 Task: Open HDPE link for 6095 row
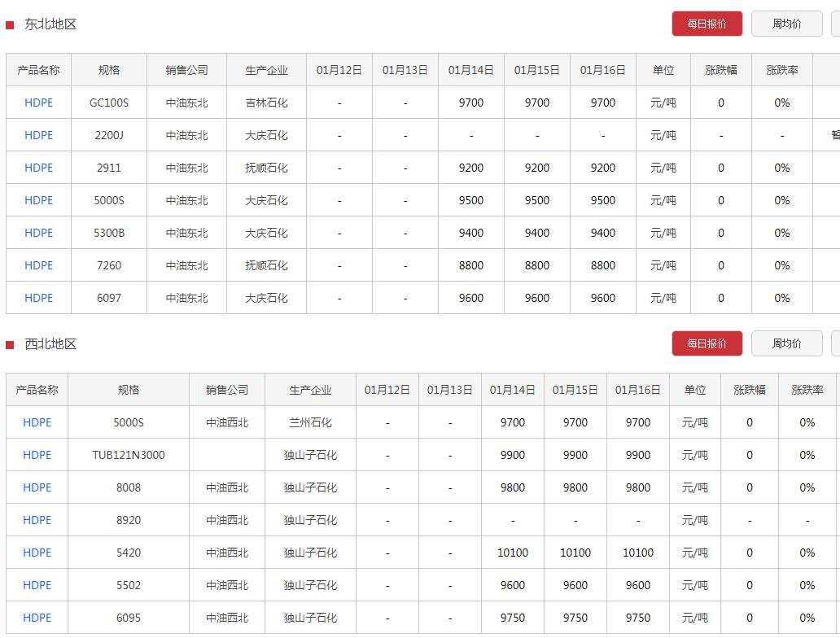pos(37,618)
